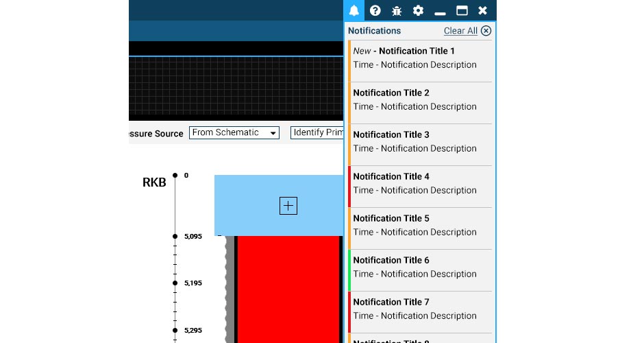Open settings with the gear icon
This screenshot has height=343, width=644.
[418, 10]
